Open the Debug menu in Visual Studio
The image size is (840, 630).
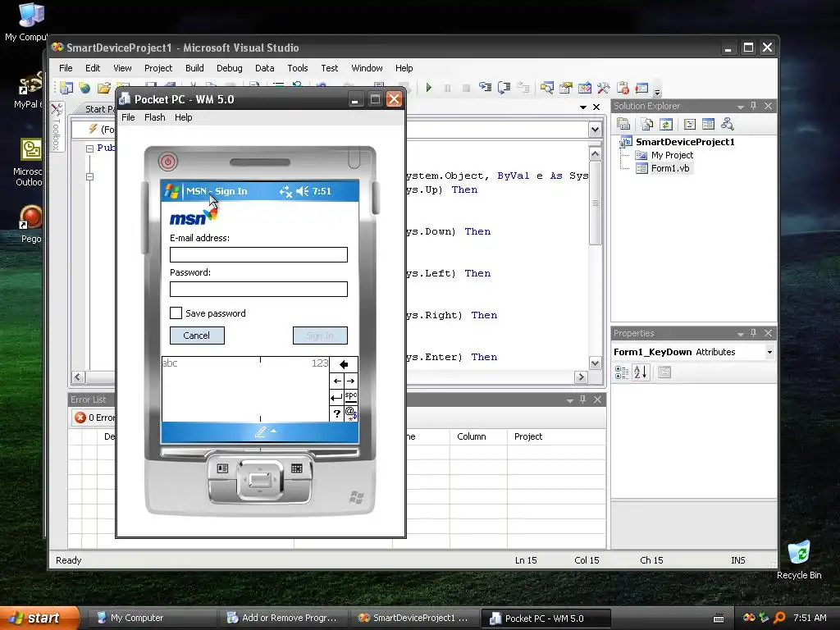(230, 68)
